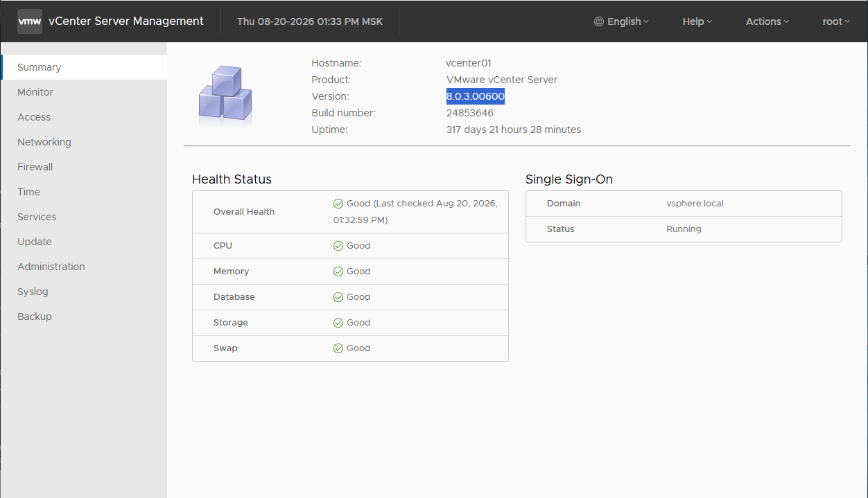Click the Database row label
The width and height of the screenshot is (868, 498).
click(x=234, y=297)
